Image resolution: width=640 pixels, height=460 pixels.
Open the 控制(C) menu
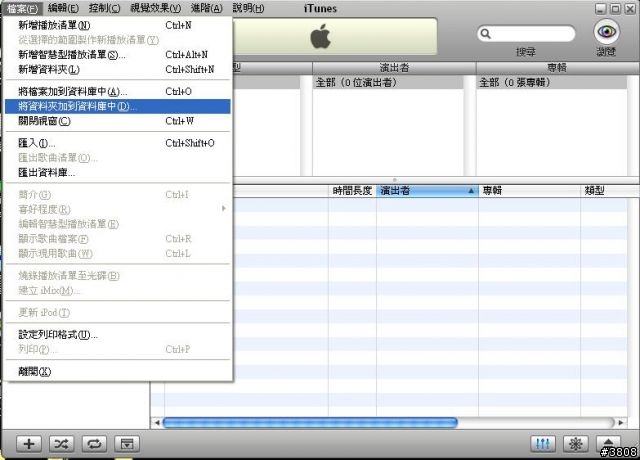point(104,8)
